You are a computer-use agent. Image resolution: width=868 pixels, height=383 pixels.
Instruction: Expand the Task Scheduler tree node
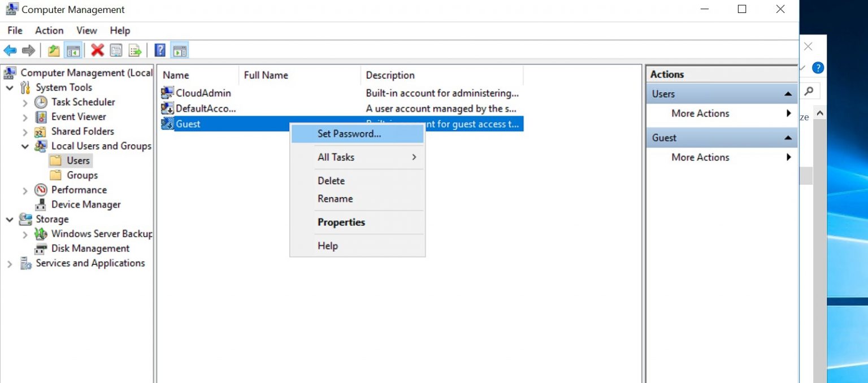coord(24,102)
